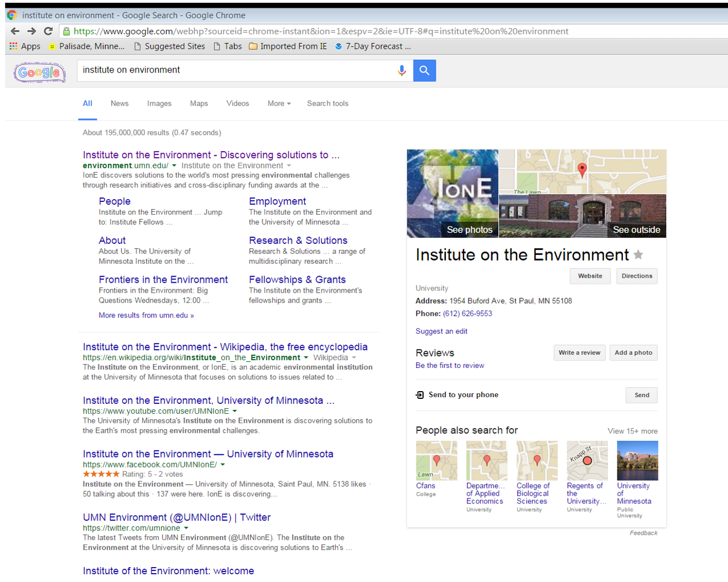Expand green arrow next to environment.umn.edu/
The image size is (728, 582).
174,165
